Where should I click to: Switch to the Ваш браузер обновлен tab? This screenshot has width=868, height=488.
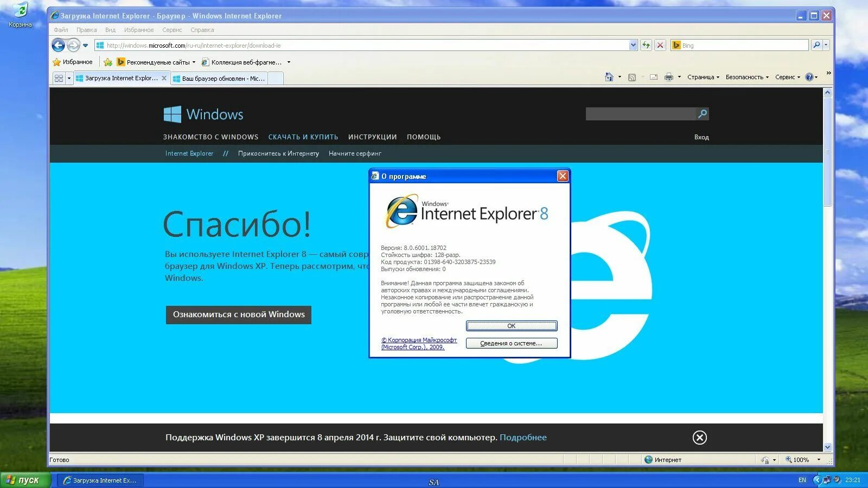pyautogui.click(x=219, y=79)
